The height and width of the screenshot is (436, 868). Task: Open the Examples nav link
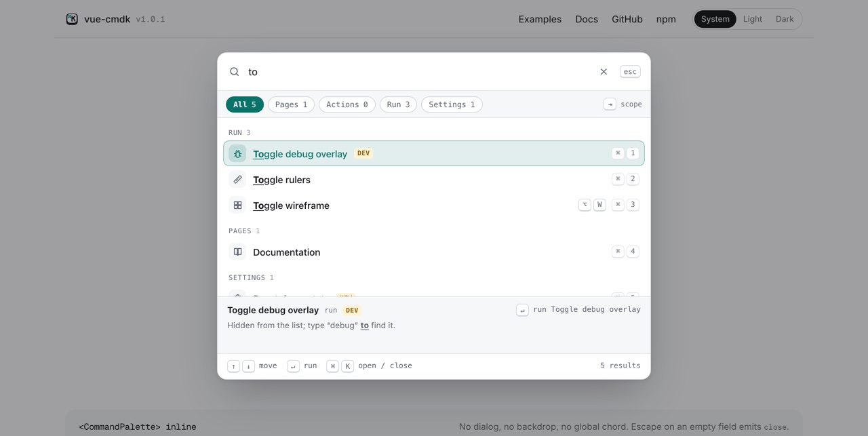coord(540,19)
